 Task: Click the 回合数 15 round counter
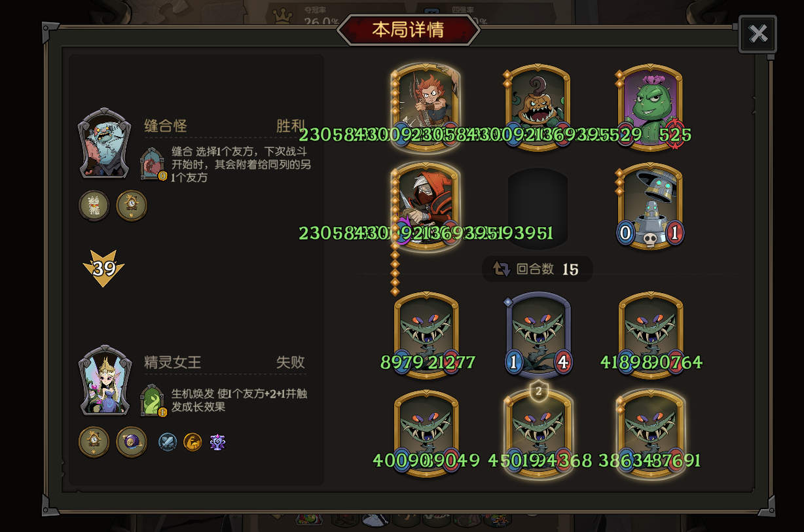point(537,269)
